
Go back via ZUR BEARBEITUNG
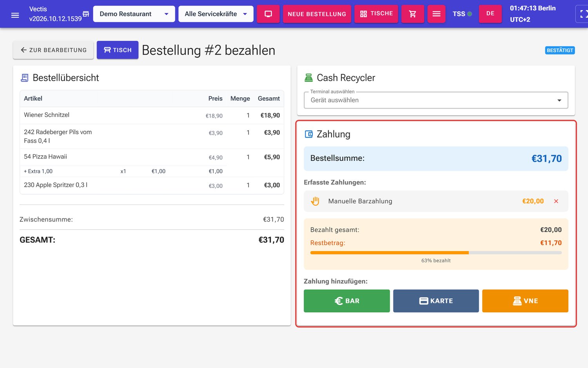pyautogui.click(x=53, y=50)
